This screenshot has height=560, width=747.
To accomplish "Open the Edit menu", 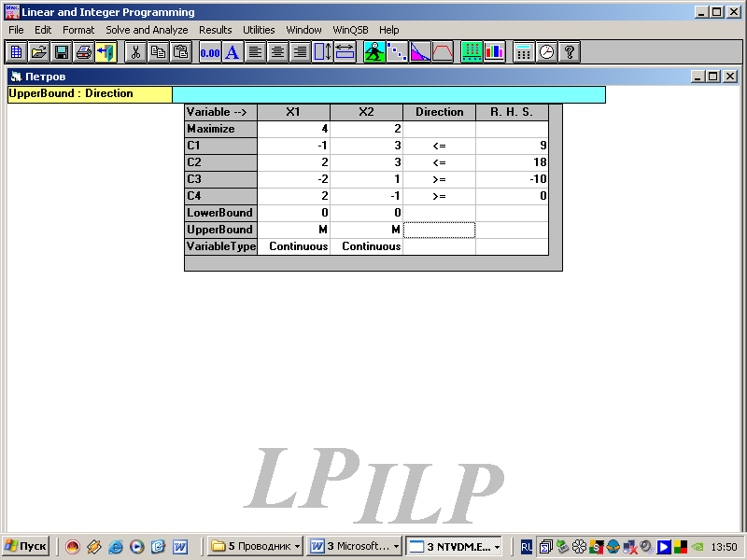I will coord(43,30).
